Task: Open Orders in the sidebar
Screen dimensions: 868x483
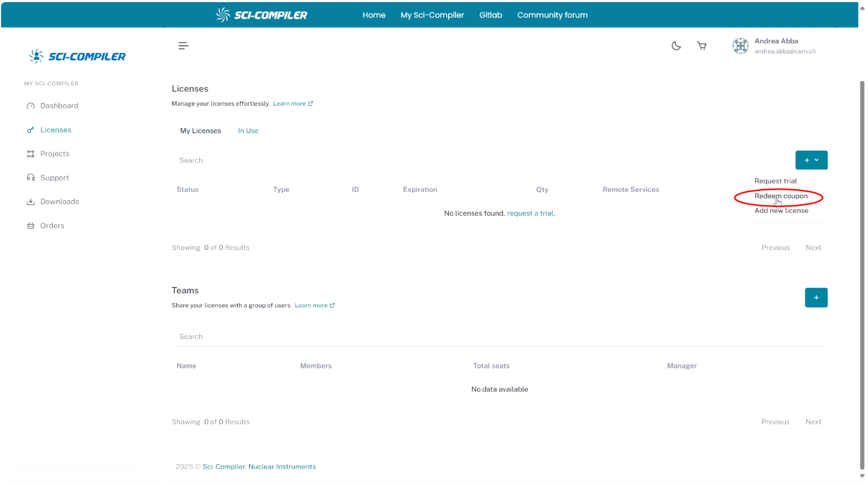Action: 46,226
